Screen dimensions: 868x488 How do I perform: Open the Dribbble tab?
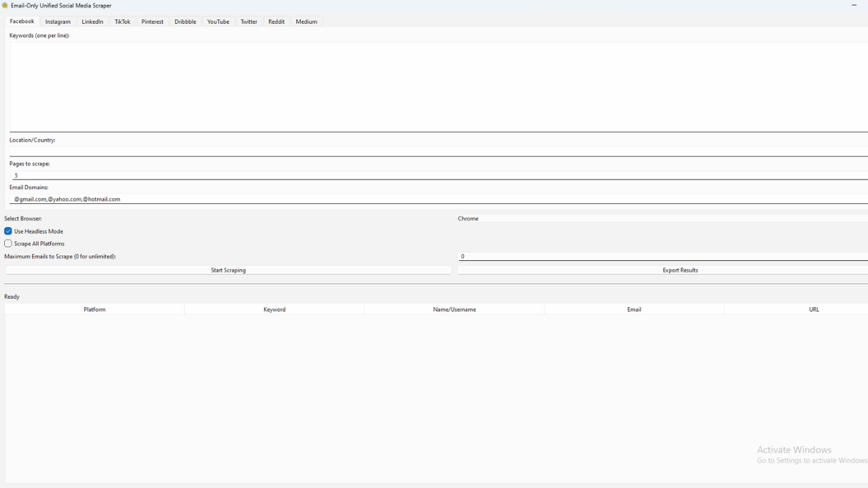pos(184,21)
